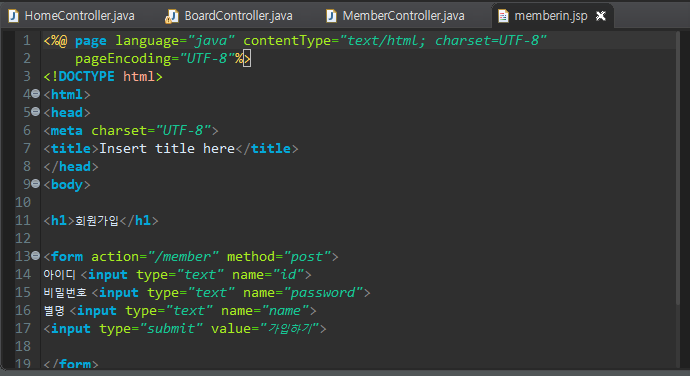This screenshot has height=376, width=690.
Task: Activate the memberin.jsp tab
Action: [551, 16]
